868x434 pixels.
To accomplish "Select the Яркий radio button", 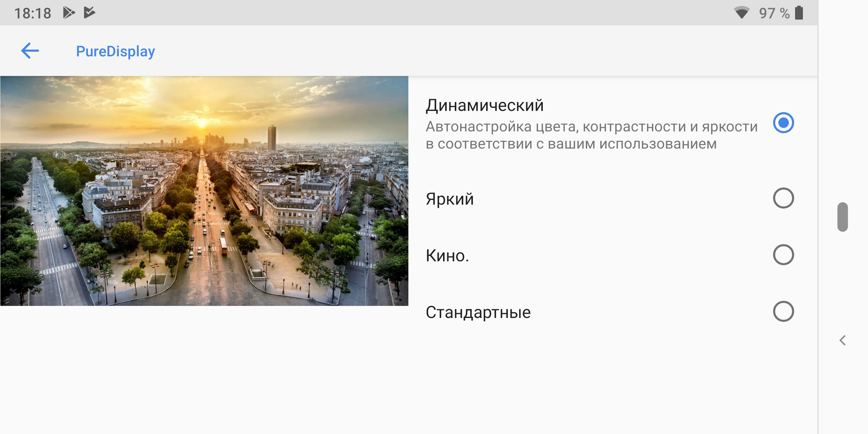I will (x=783, y=198).
